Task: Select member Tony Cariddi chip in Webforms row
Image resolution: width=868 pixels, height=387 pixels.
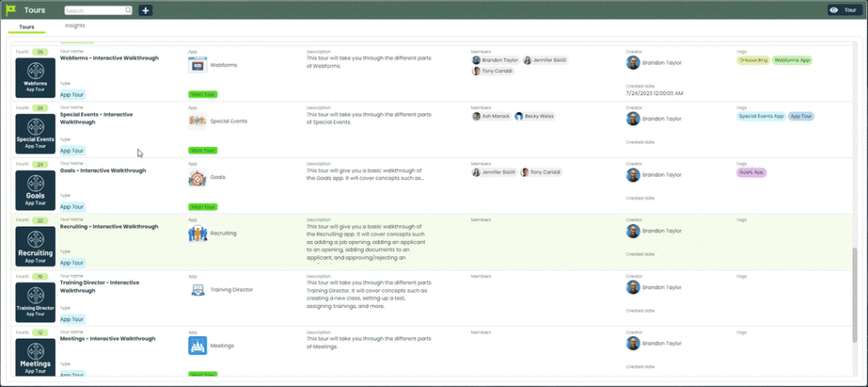Action: (492, 71)
